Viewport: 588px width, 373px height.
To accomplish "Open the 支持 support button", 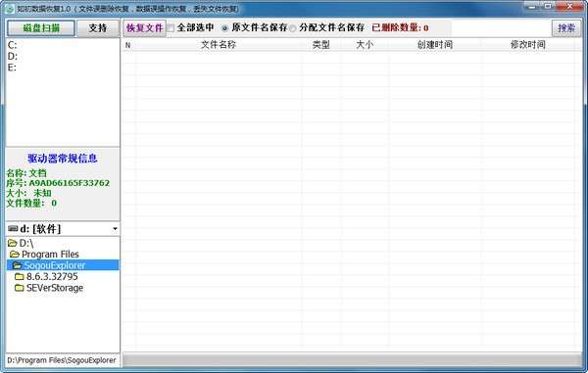I will [98, 28].
